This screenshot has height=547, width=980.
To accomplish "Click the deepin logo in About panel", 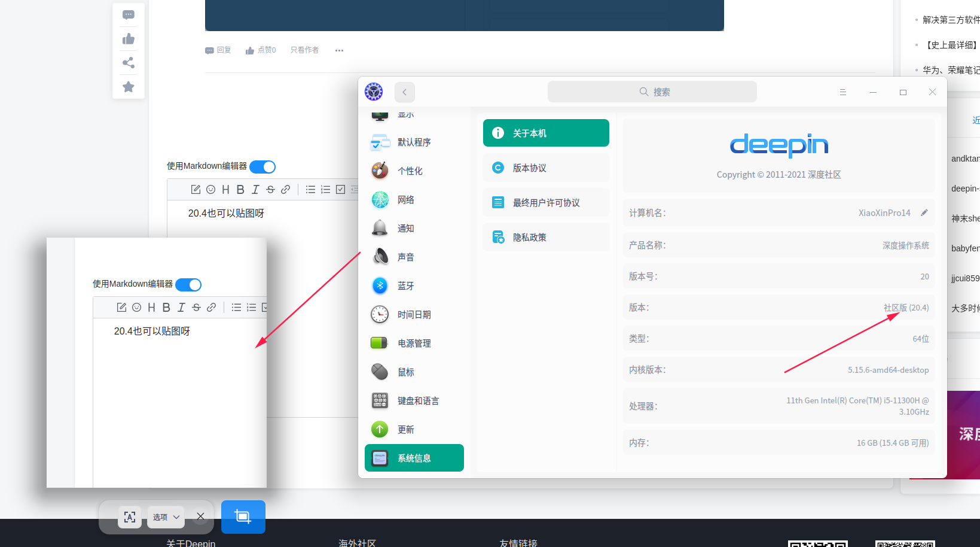I will pyautogui.click(x=778, y=145).
